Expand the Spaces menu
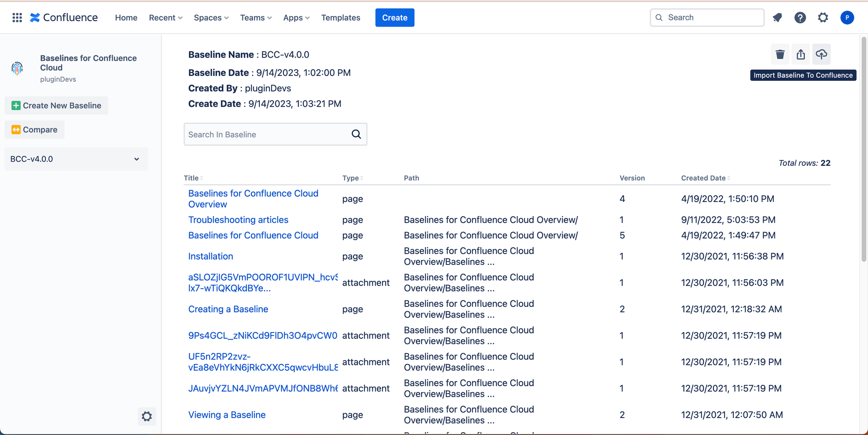Screen dimensions: 868x435 211,17
